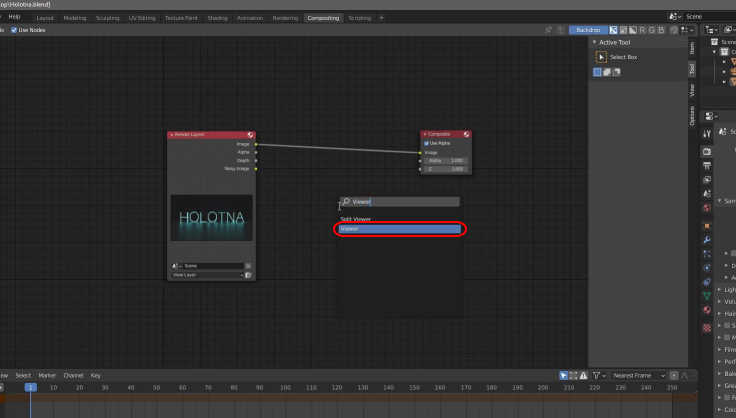The image size is (736, 418).
Task: Click the Select Box active tool icon
Action: pyautogui.click(x=601, y=57)
